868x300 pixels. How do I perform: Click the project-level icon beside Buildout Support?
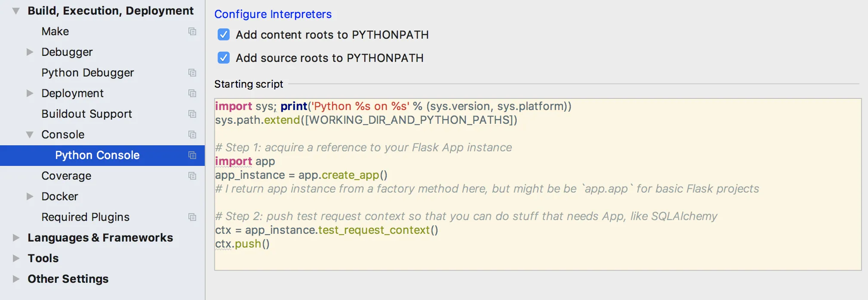[x=192, y=114]
